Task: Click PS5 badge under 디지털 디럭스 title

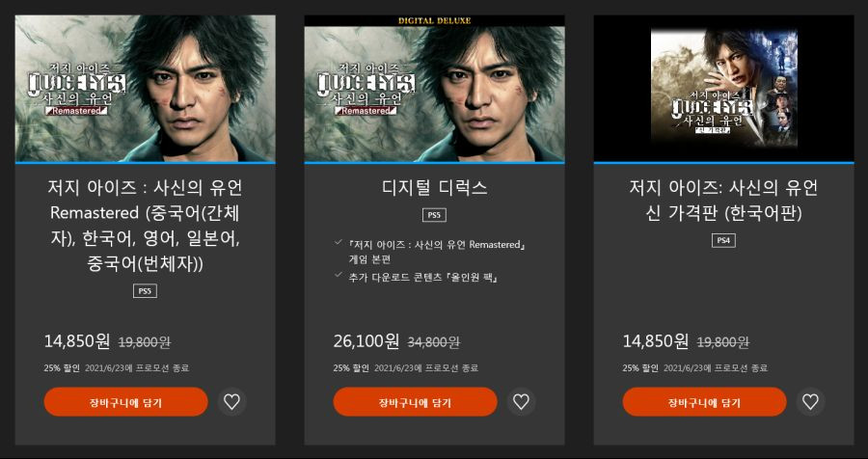Action: coord(434,215)
